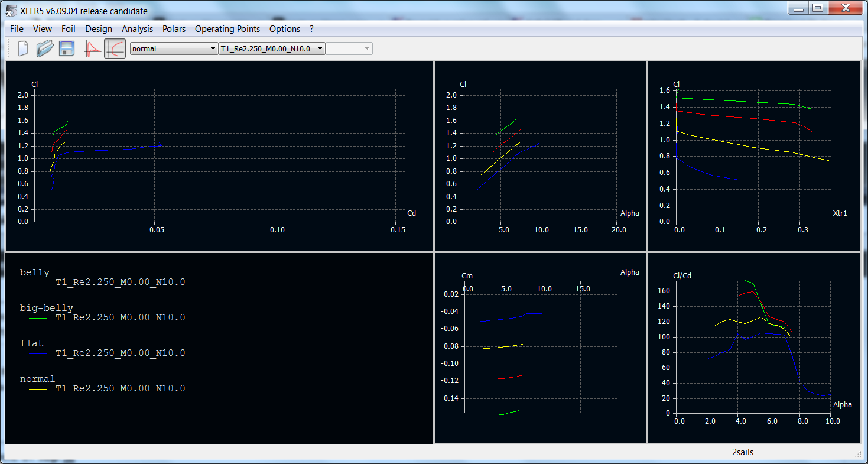Open the Polars menu
868x464 pixels.
[174, 29]
